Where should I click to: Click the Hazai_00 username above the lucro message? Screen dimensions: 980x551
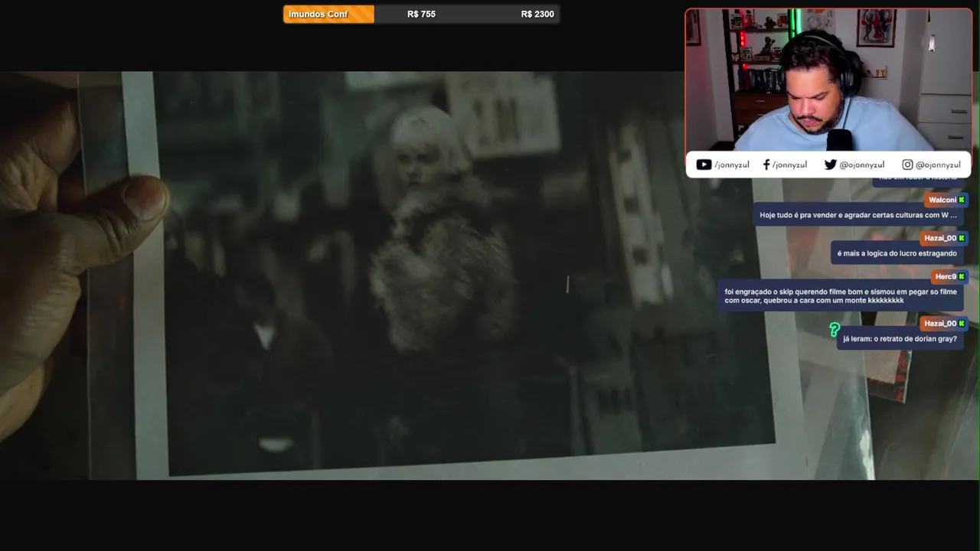pos(940,238)
